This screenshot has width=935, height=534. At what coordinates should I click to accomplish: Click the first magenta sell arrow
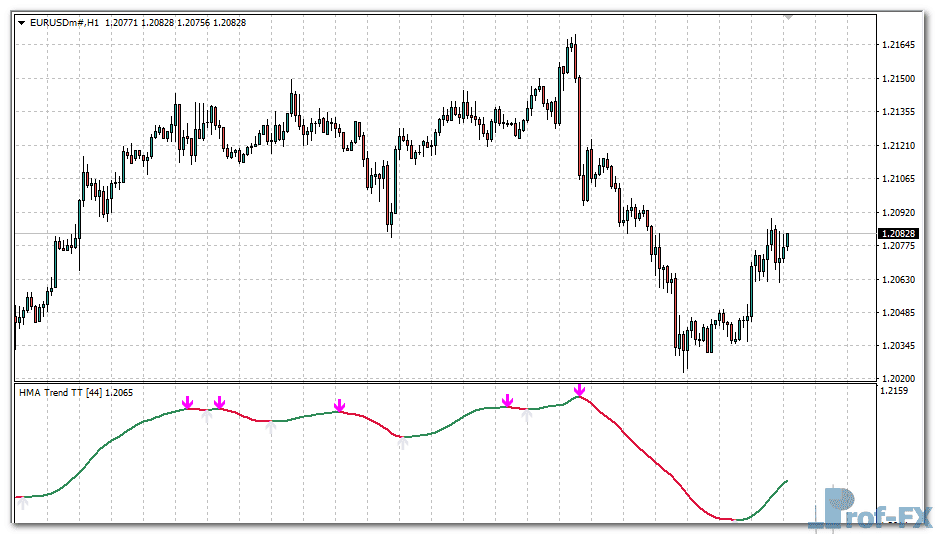(187, 402)
